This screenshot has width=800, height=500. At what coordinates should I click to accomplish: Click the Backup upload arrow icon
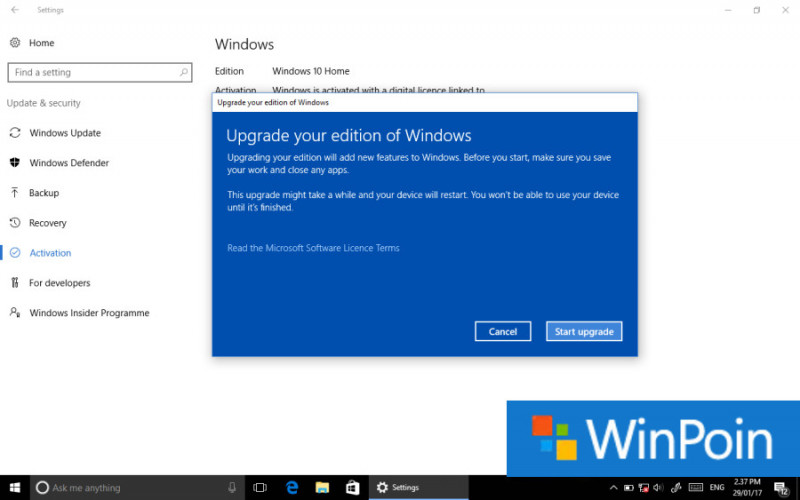[15, 192]
